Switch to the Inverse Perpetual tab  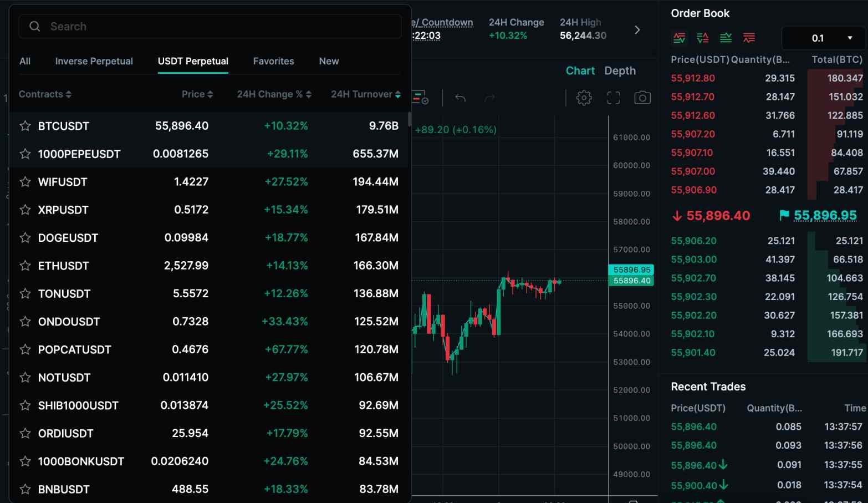94,61
